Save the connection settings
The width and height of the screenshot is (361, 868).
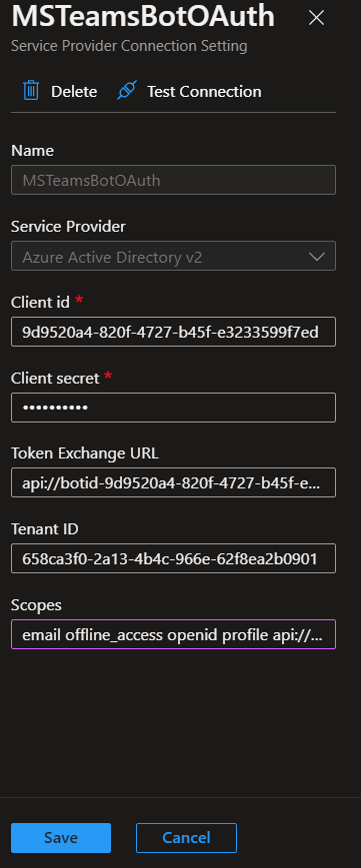pyautogui.click(x=61, y=838)
